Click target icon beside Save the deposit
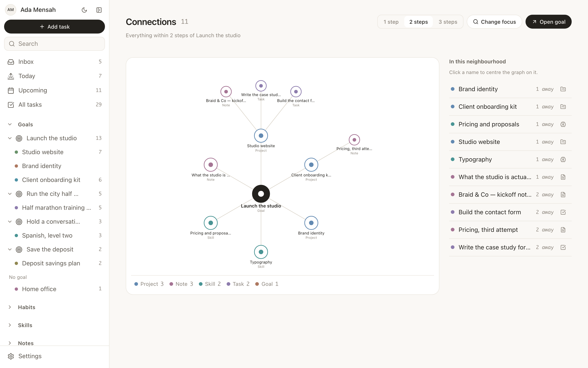This screenshot has height=368, width=588. (19, 249)
